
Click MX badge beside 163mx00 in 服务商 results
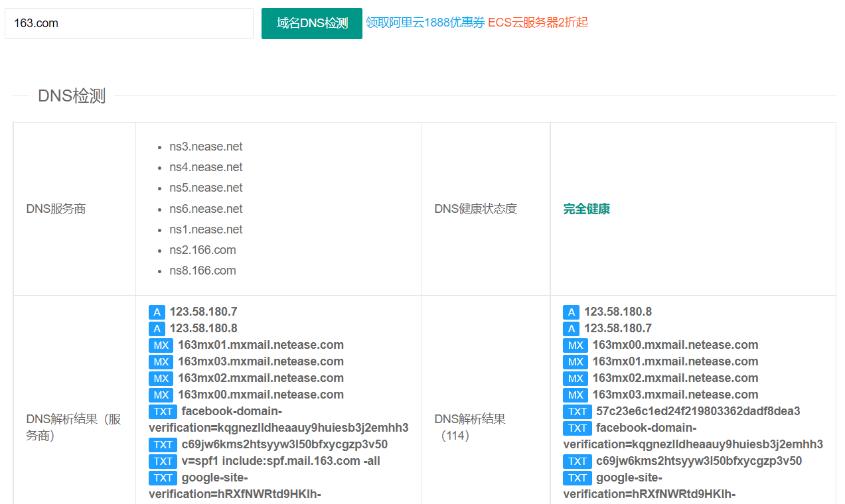click(161, 395)
